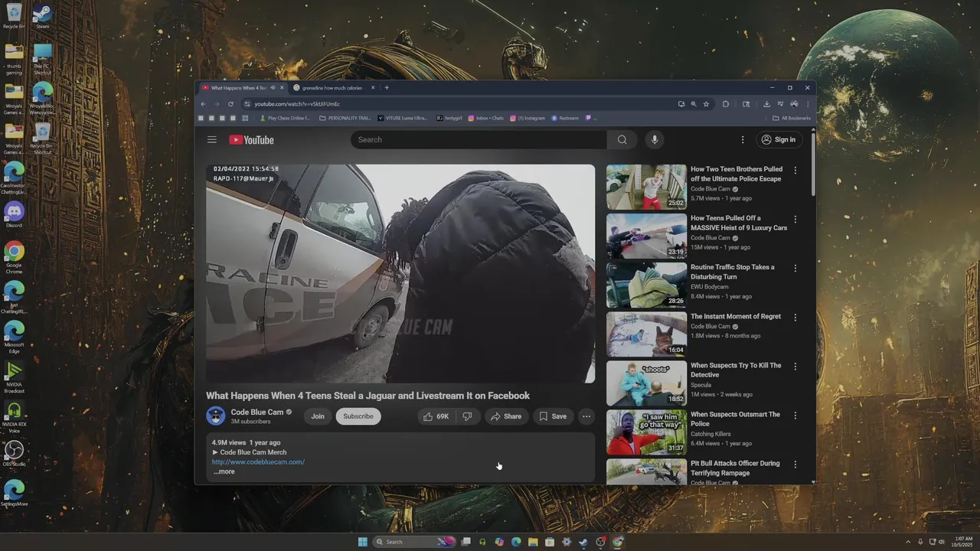Bookmark this page with the star icon
The image size is (980, 551).
[706, 104]
